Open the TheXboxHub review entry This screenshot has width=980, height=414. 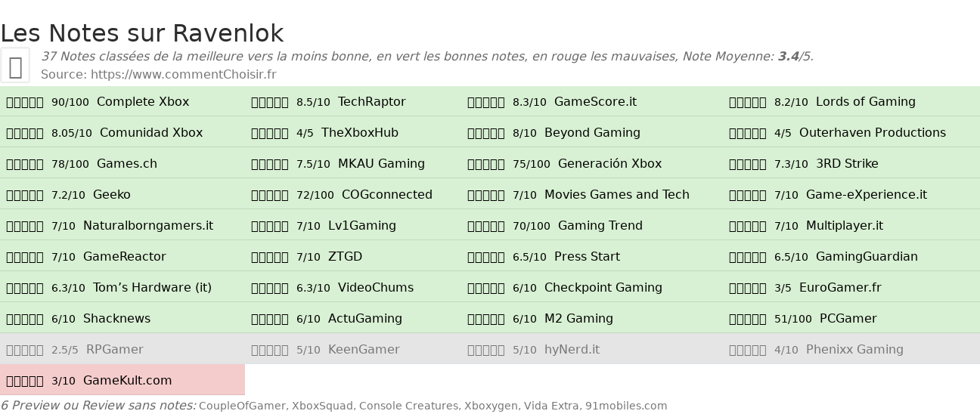coord(360,133)
